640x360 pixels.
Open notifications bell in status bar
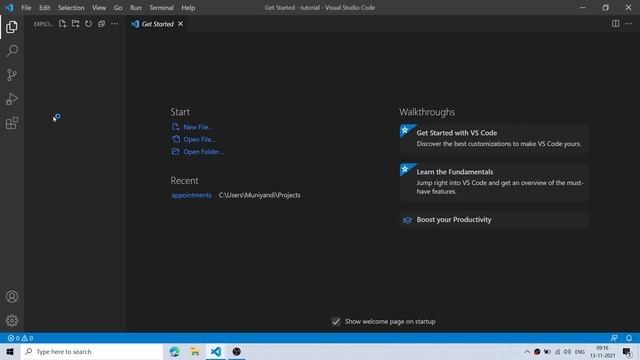[x=629, y=338]
